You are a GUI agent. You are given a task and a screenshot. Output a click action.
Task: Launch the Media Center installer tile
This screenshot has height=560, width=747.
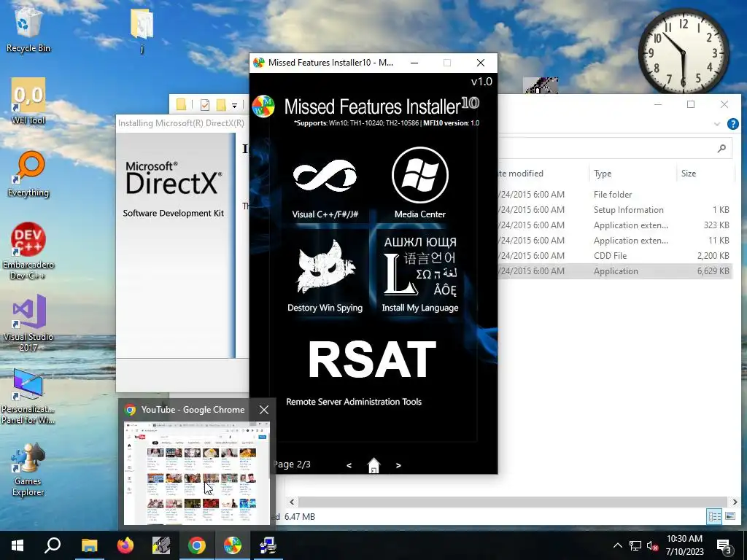coord(419,183)
